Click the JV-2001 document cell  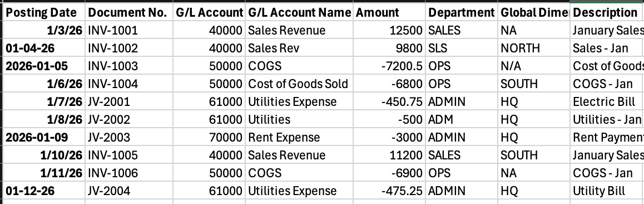pyautogui.click(x=129, y=101)
